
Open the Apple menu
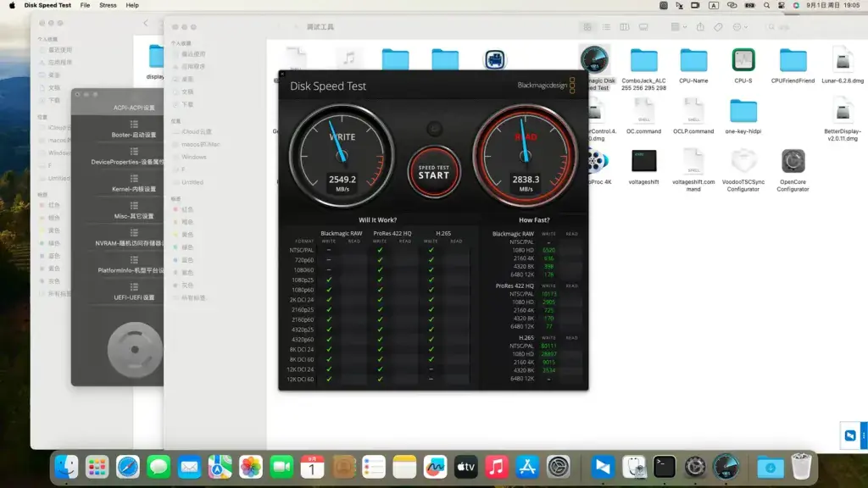[x=12, y=5]
